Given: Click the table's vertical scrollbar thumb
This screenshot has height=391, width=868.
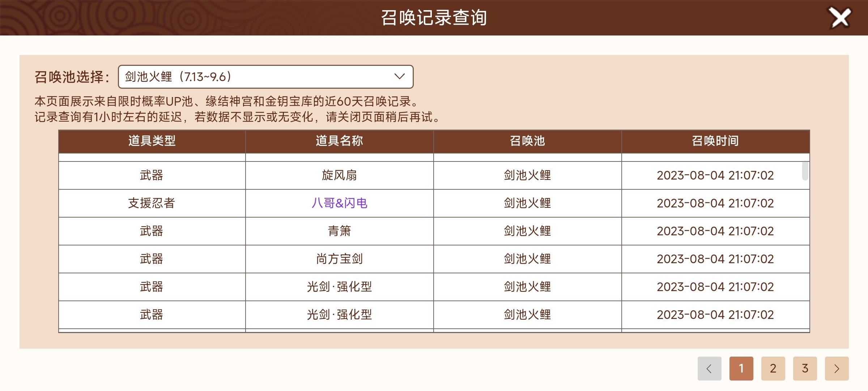Looking at the screenshot, I should 805,171.
